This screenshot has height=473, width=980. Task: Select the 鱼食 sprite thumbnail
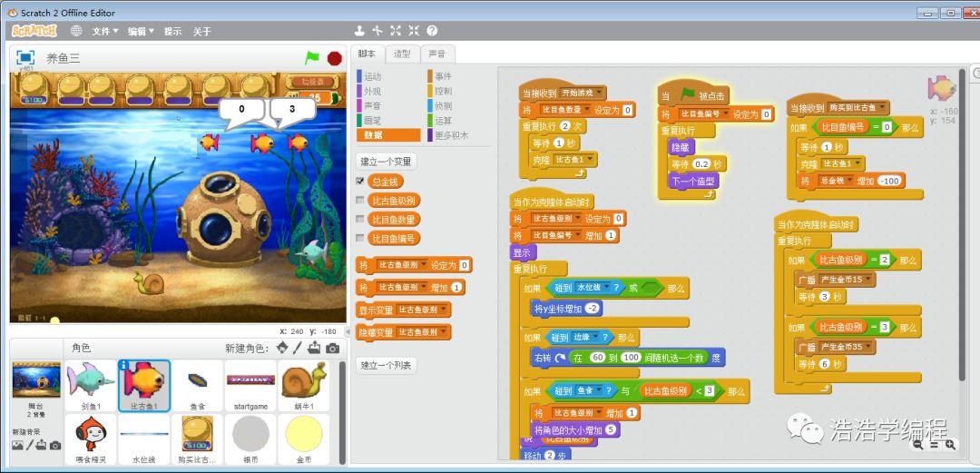[198, 386]
